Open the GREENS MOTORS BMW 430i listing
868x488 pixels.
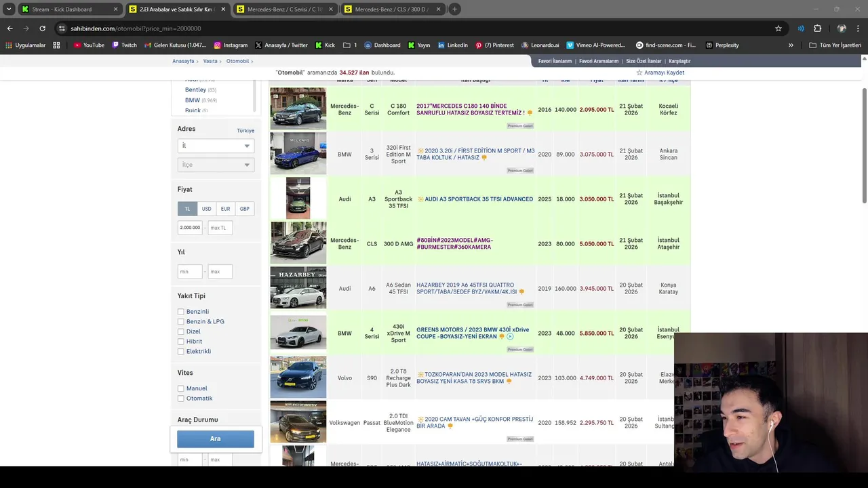(473, 333)
